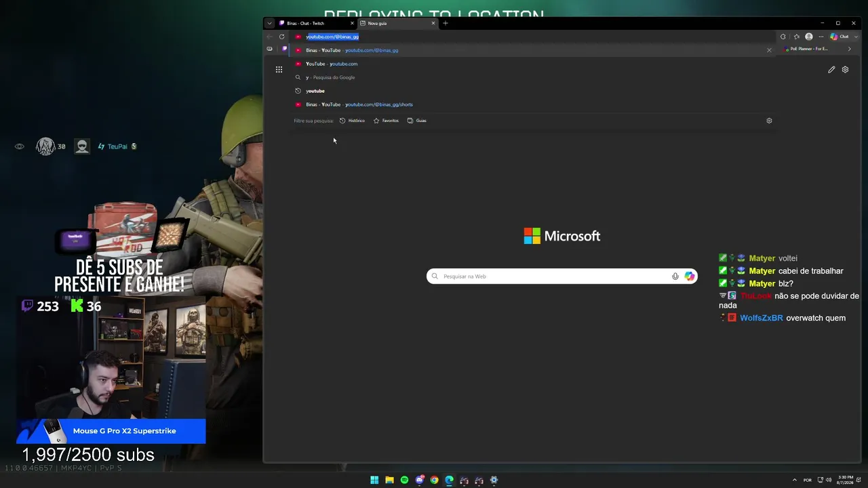The height and width of the screenshot is (488, 868).
Task: Open the browser profile avatar
Action: pyautogui.click(x=809, y=37)
